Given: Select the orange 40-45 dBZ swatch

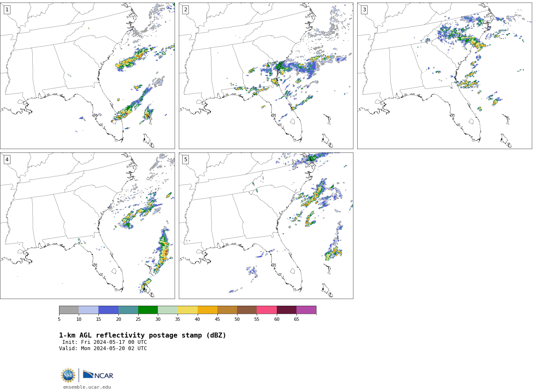Looking at the screenshot, I should [207, 310].
